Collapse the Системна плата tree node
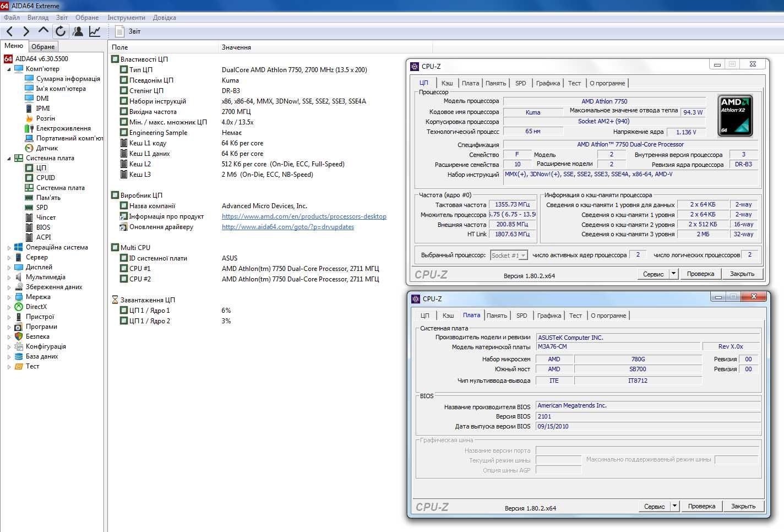This screenshot has width=784, height=532. click(9, 159)
